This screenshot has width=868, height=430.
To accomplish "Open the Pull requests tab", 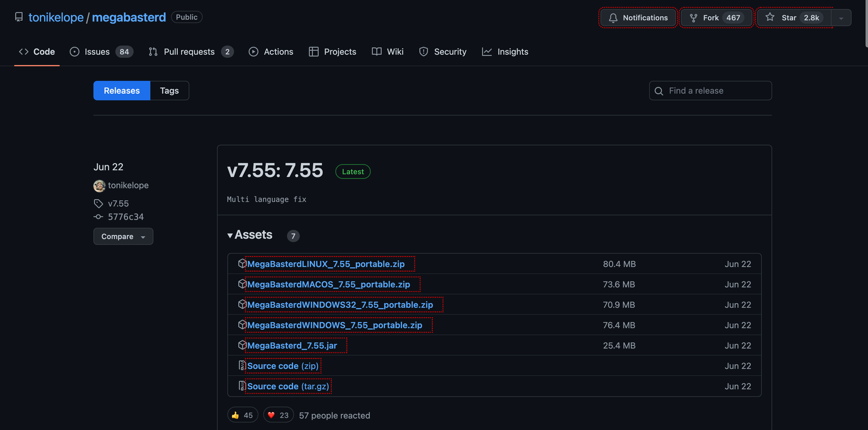I will pos(191,52).
